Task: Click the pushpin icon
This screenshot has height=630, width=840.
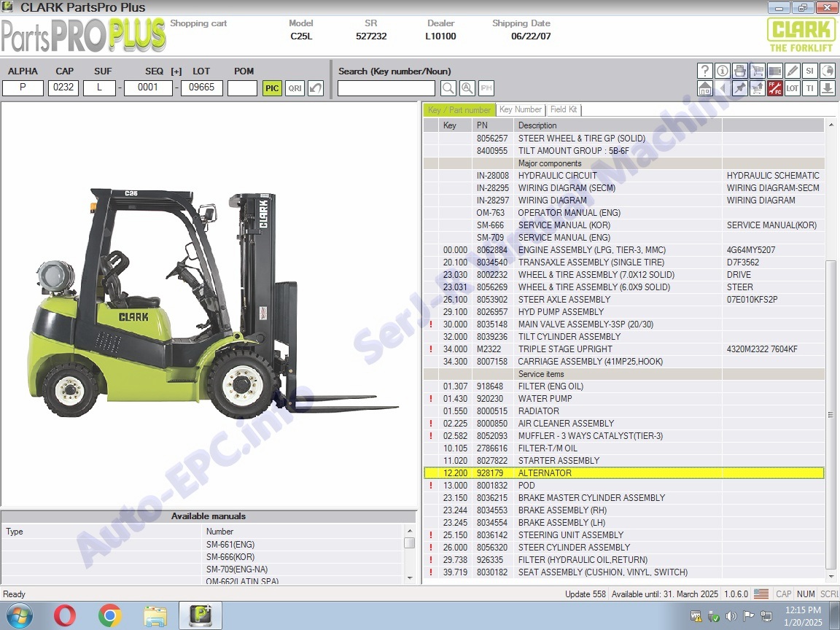Action: 740,88
